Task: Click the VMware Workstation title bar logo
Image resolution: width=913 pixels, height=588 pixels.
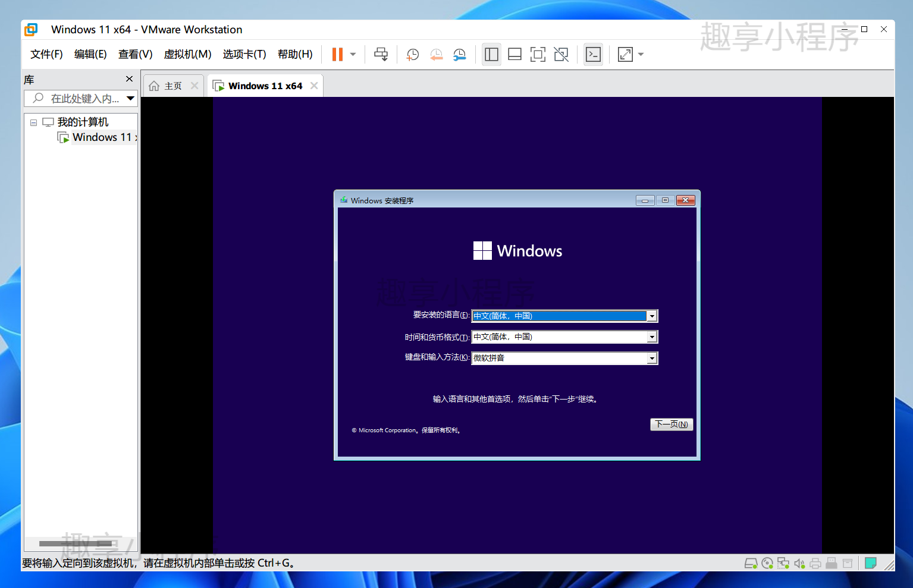Action: 31,29
